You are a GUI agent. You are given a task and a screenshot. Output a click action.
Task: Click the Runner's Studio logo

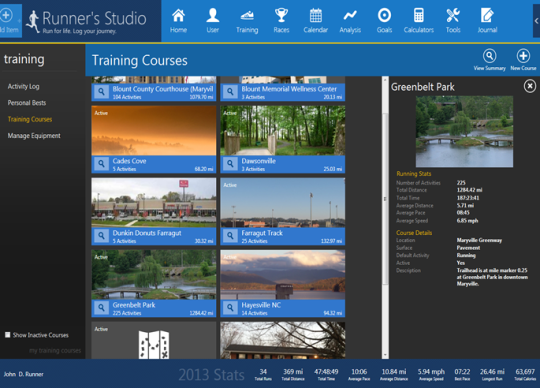86,21
